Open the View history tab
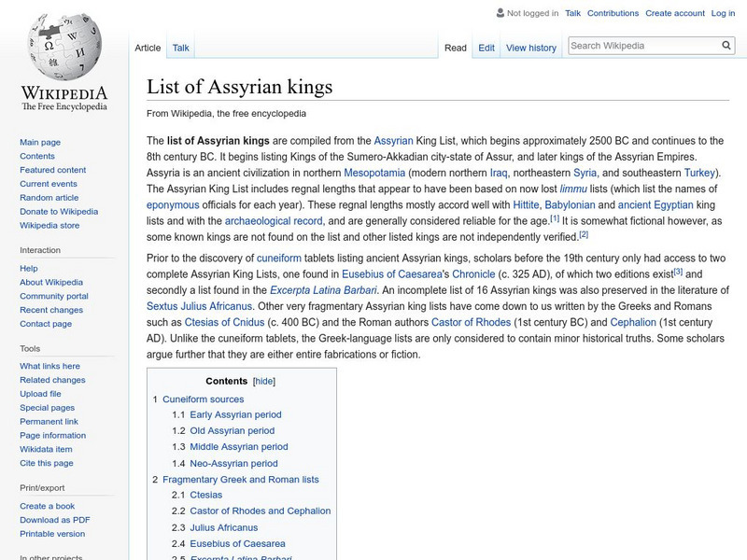 click(x=531, y=48)
